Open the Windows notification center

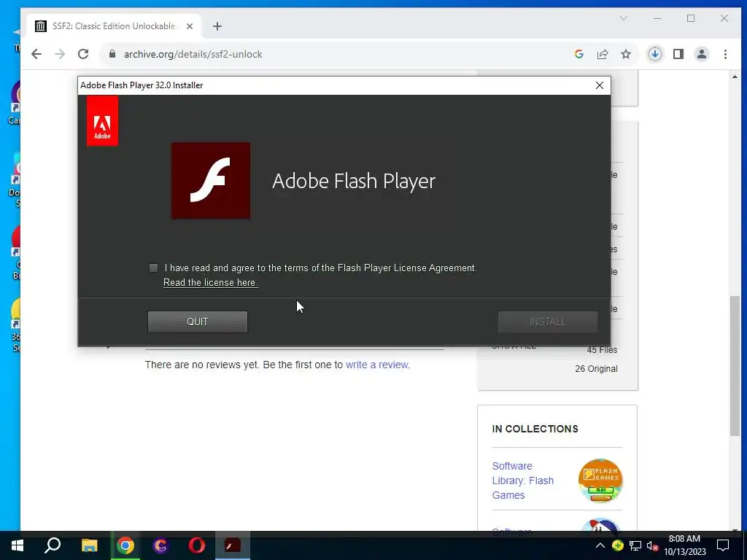723,545
